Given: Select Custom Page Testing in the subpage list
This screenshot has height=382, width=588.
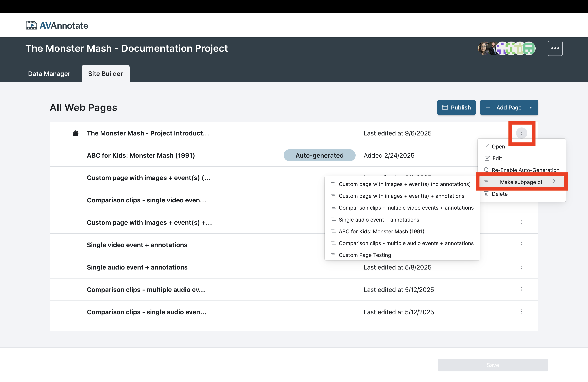Looking at the screenshot, I should click(365, 255).
